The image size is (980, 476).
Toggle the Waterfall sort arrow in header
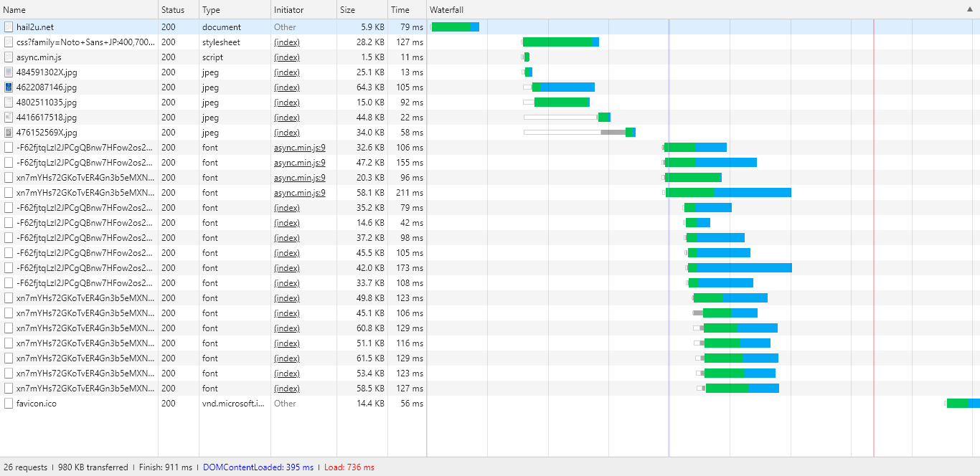click(x=970, y=10)
